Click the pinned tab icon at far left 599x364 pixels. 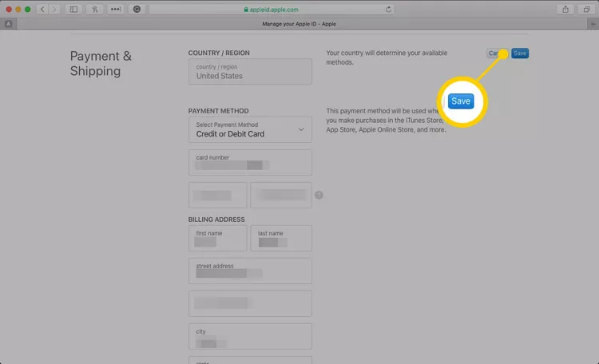(8, 24)
